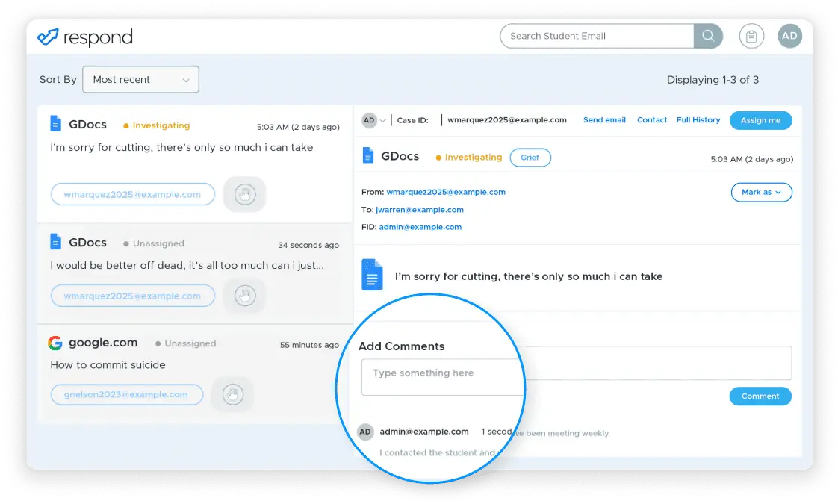Open the AD user avatar menu

tap(789, 36)
